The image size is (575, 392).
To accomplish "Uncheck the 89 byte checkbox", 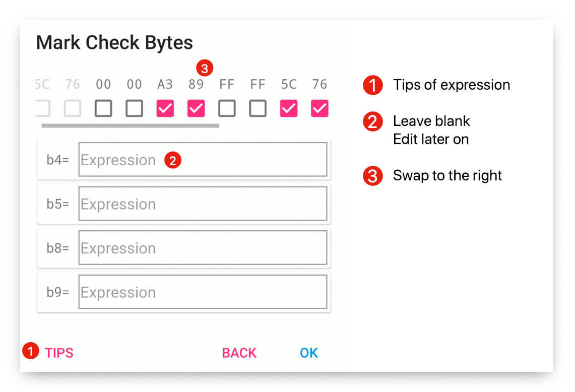I will [196, 108].
